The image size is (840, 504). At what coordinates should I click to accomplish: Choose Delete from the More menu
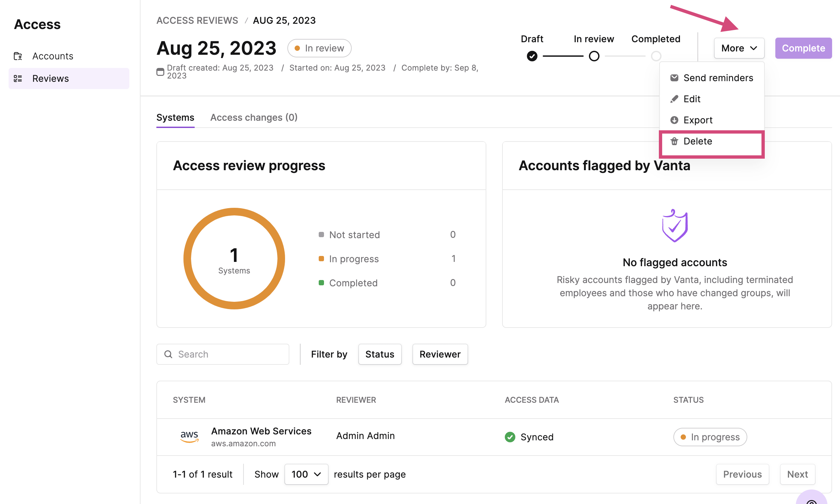[x=712, y=141]
